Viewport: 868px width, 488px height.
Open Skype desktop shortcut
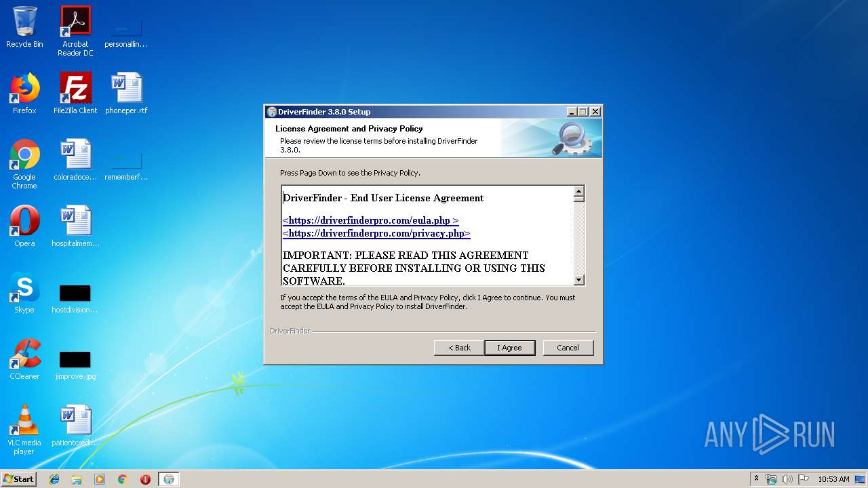point(24,293)
